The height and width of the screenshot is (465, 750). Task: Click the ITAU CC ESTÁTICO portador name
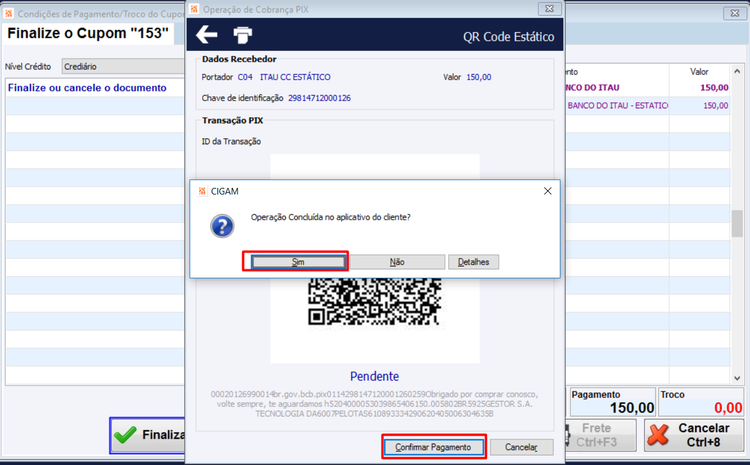pyautogui.click(x=295, y=77)
